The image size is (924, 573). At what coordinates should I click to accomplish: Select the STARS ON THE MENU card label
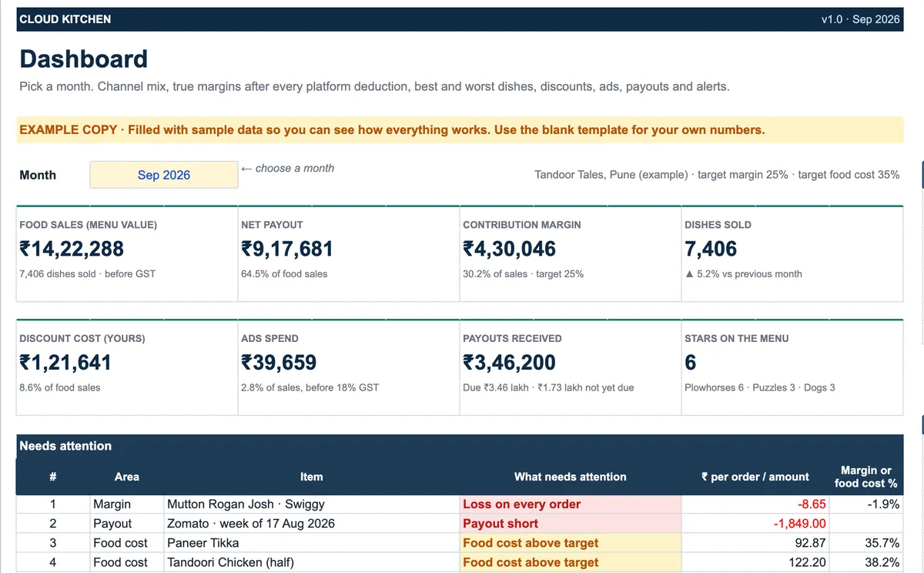click(737, 338)
